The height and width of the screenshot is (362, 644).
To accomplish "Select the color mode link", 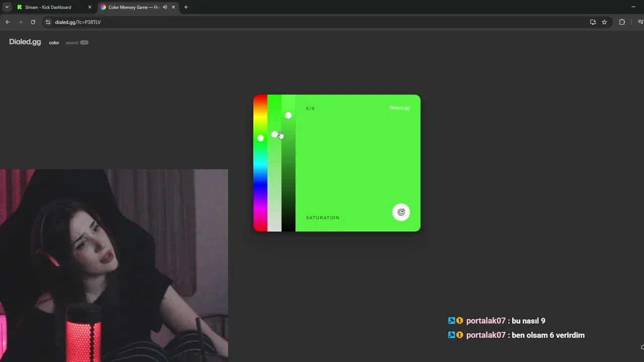I will [x=54, y=43].
